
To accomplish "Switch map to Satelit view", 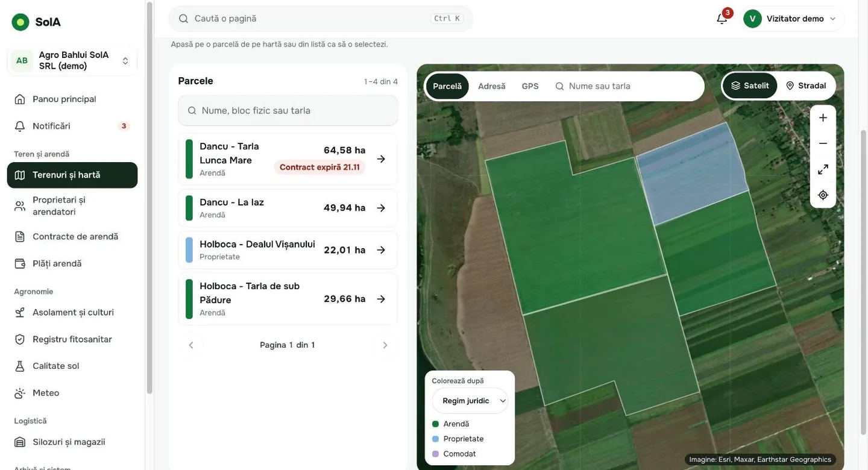I will [750, 86].
